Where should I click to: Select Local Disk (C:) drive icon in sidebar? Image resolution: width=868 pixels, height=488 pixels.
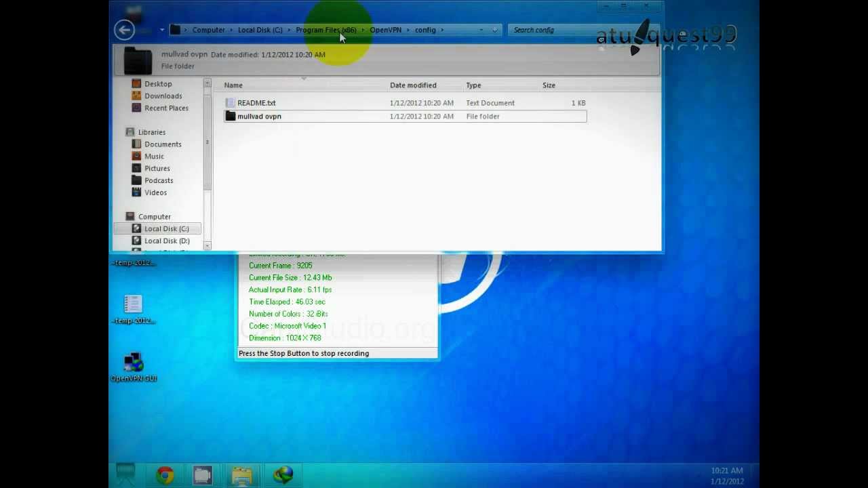(136, 229)
